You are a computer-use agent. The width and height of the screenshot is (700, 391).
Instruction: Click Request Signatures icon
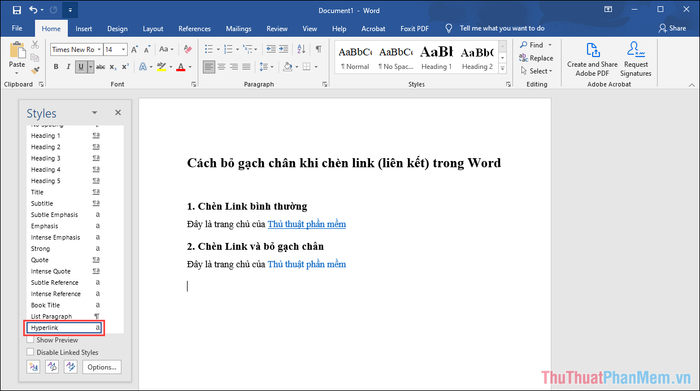pyautogui.click(x=636, y=59)
